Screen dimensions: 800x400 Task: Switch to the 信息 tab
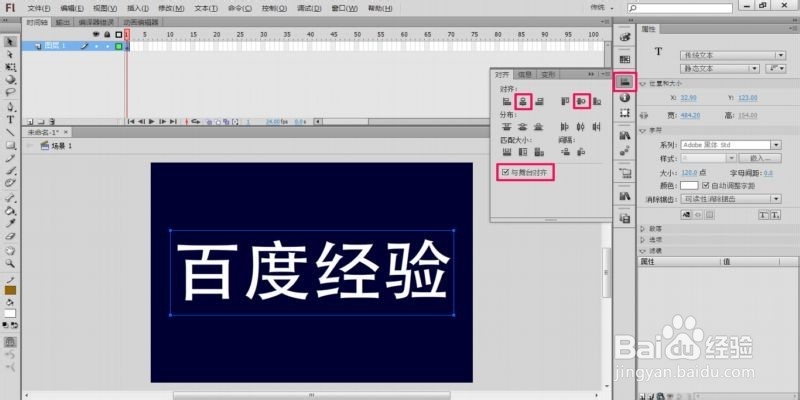524,74
